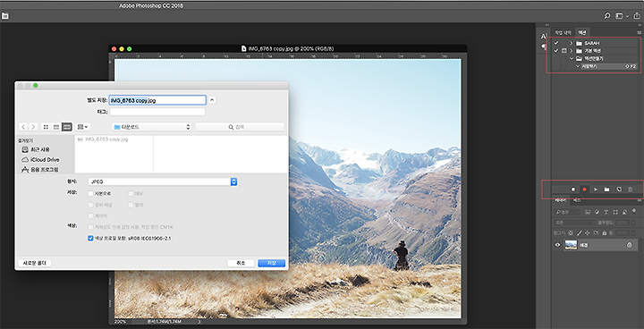Go forward in the save dialog browser
Viewport: 644px width, 329px height.
click(x=33, y=127)
